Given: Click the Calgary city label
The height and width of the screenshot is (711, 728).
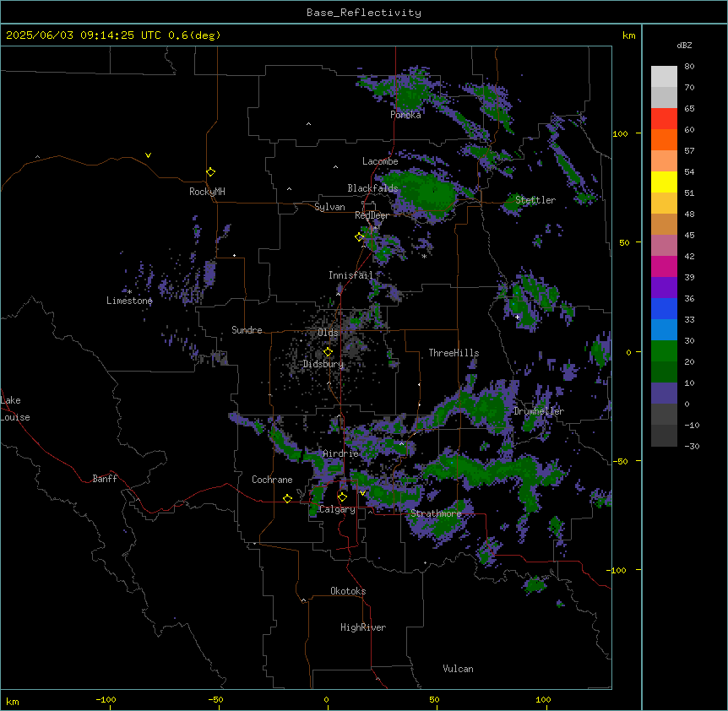Looking at the screenshot, I should [337, 509].
